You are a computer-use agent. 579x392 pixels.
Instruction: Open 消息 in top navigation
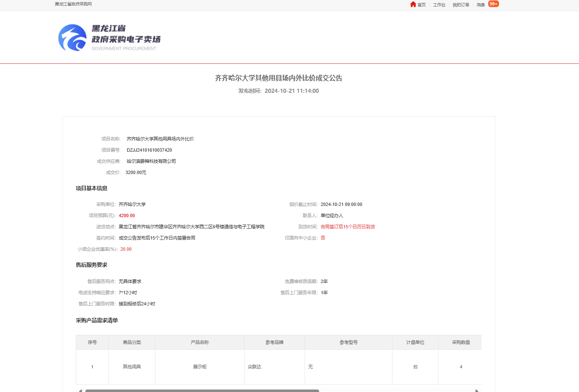point(480,5)
